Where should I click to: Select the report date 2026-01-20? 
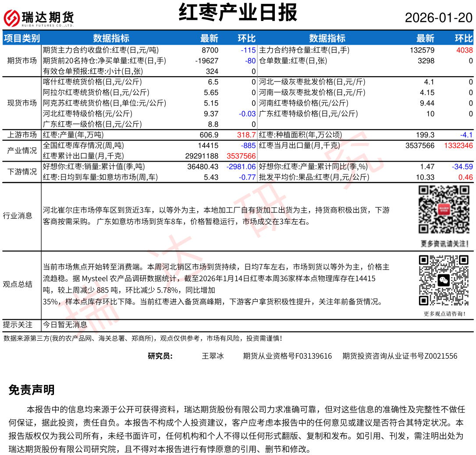[x=438, y=18]
